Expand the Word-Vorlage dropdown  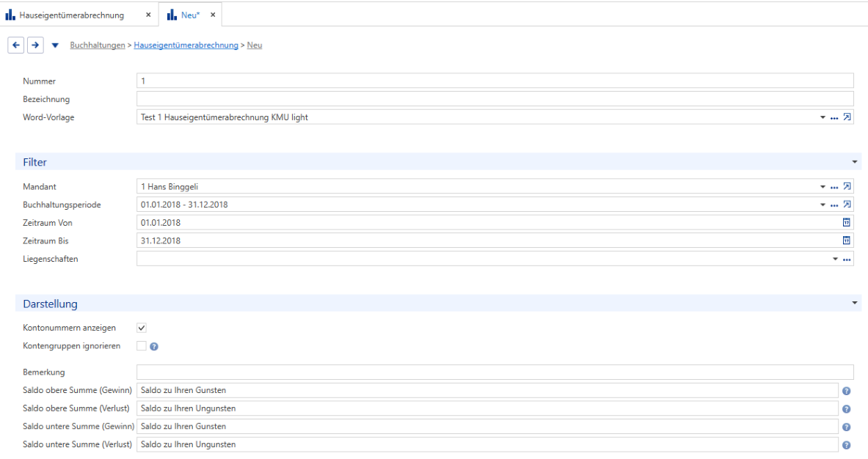point(823,117)
